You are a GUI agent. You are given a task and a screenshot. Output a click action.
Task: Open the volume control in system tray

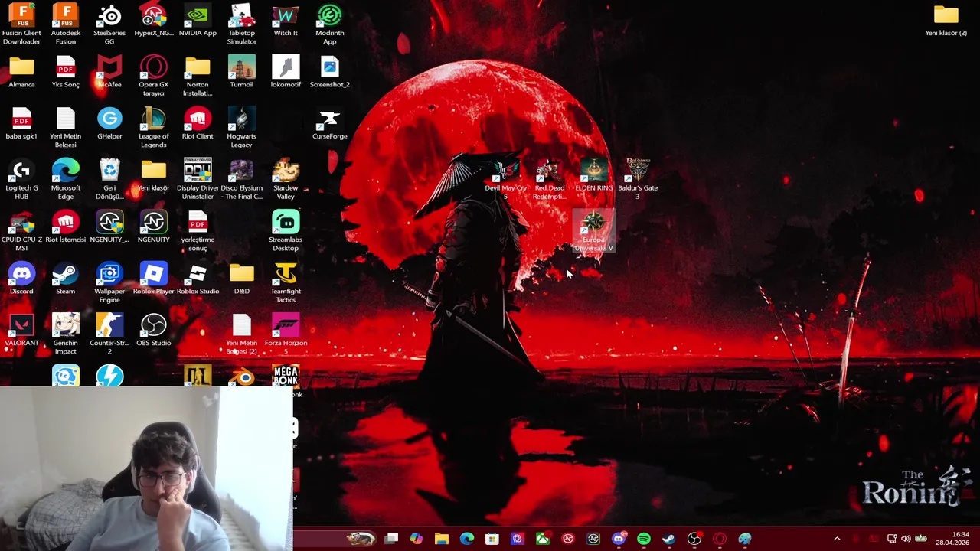click(906, 540)
